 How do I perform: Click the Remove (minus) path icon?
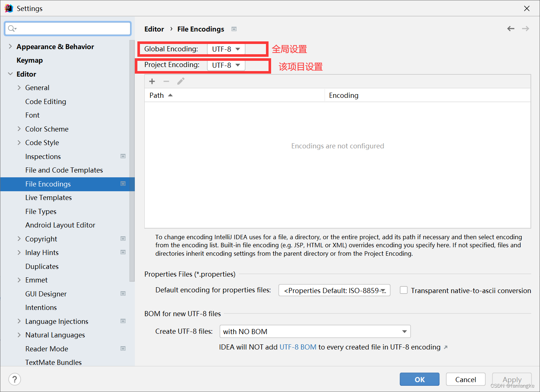click(166, 81)
